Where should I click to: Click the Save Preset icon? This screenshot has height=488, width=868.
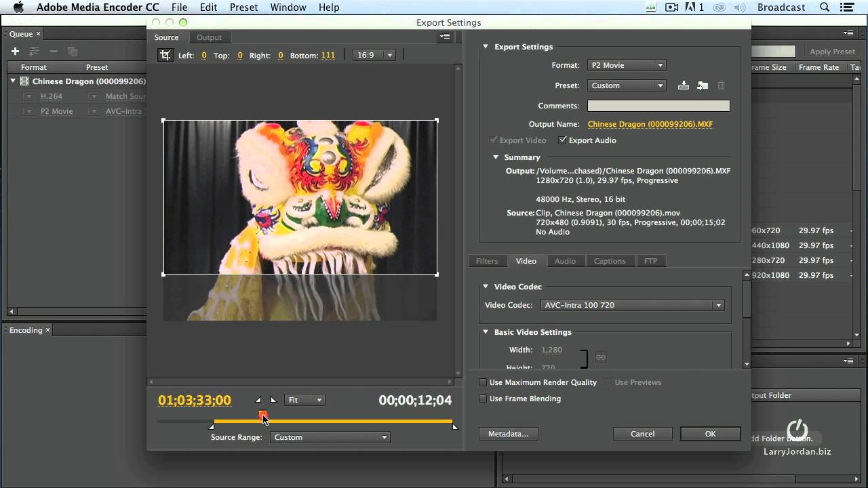684,85
